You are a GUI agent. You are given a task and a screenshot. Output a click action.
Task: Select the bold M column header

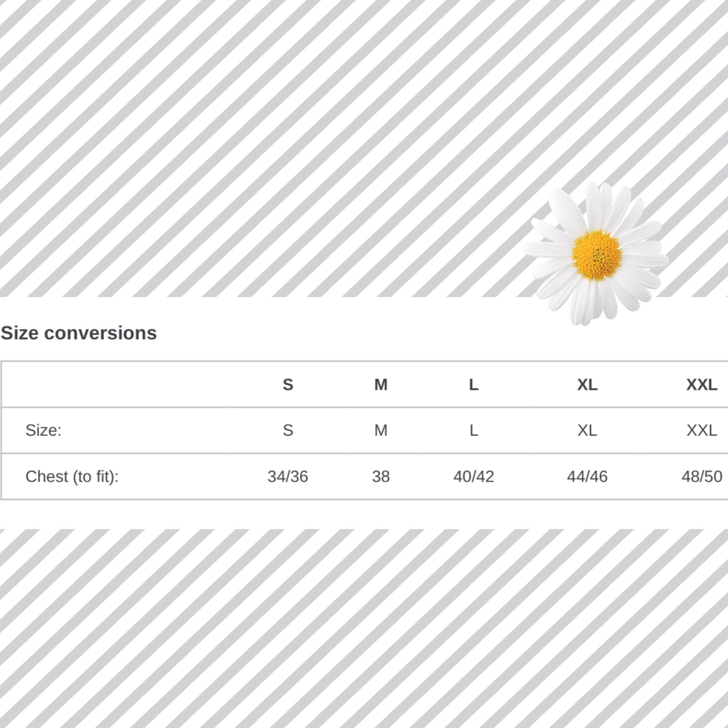pyautogui.click(x=381, y=385)
